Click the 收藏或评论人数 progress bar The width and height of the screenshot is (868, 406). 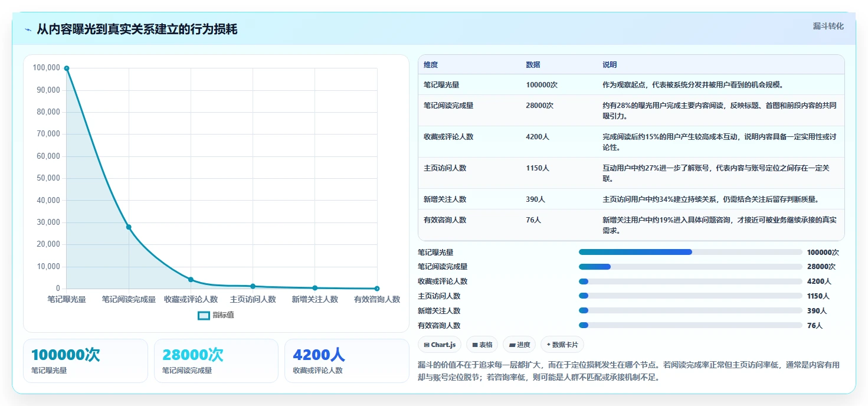point(690,281)
